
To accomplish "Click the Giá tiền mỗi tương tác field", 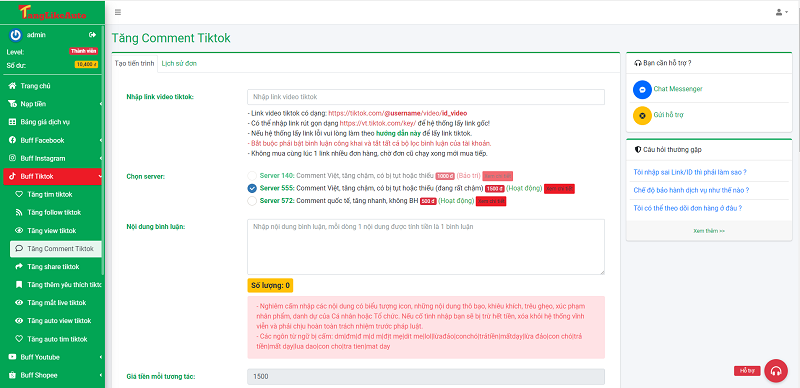I will (x=426, y=377).
